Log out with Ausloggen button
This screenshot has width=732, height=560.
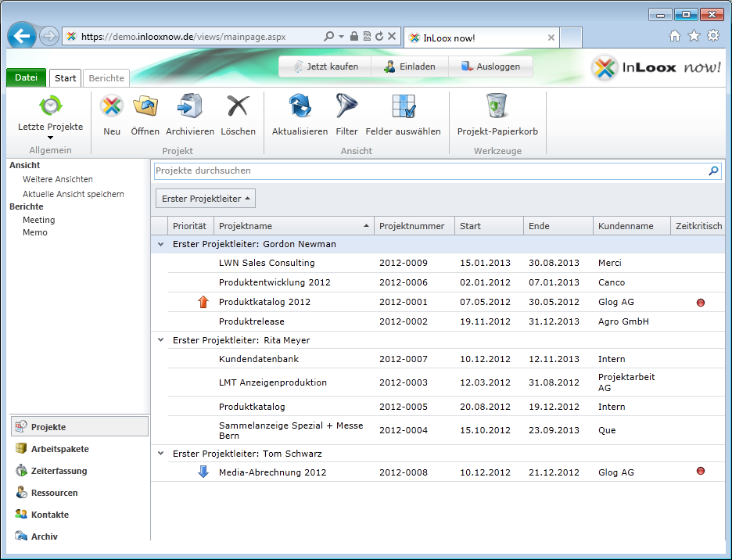(490, 66)
